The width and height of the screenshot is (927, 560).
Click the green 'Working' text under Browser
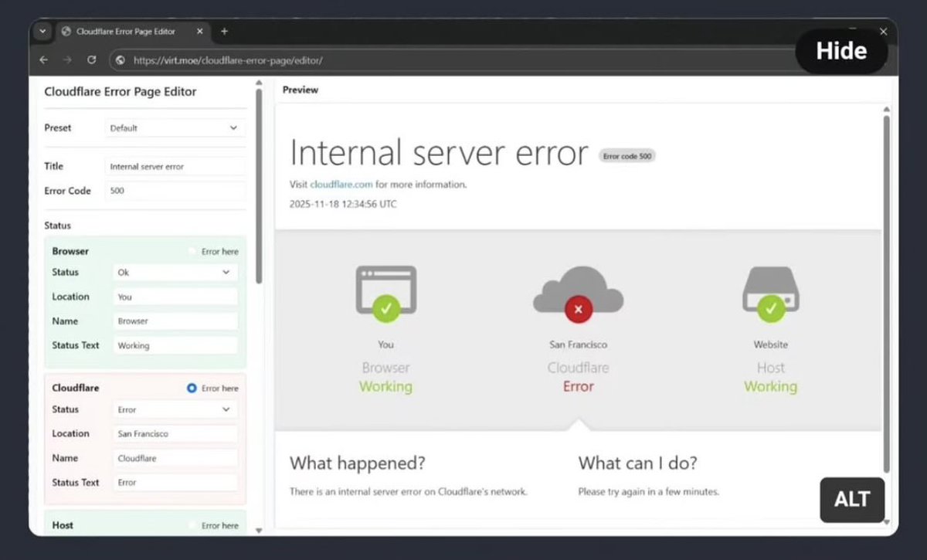[385, 386]
